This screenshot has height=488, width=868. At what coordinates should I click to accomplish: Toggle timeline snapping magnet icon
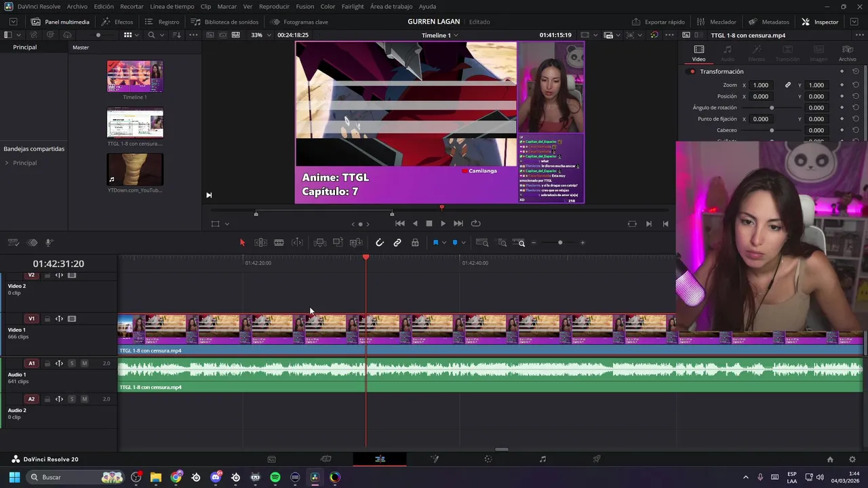tap(380, 243)
